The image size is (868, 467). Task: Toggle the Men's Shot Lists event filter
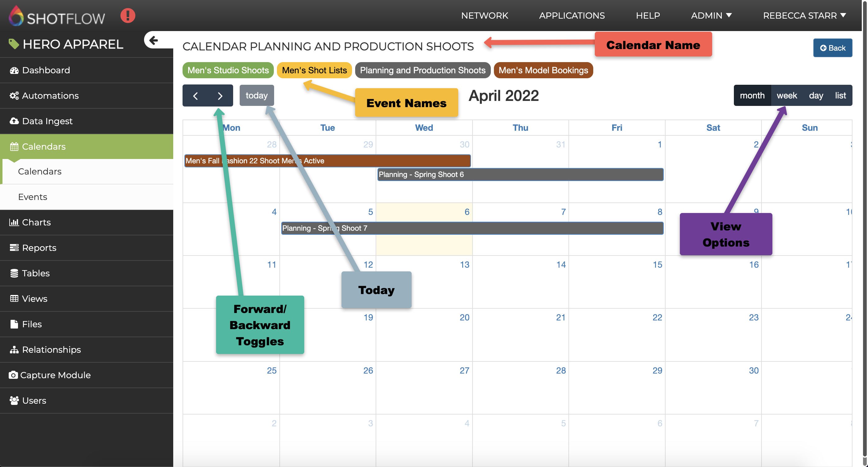[314, 70]
